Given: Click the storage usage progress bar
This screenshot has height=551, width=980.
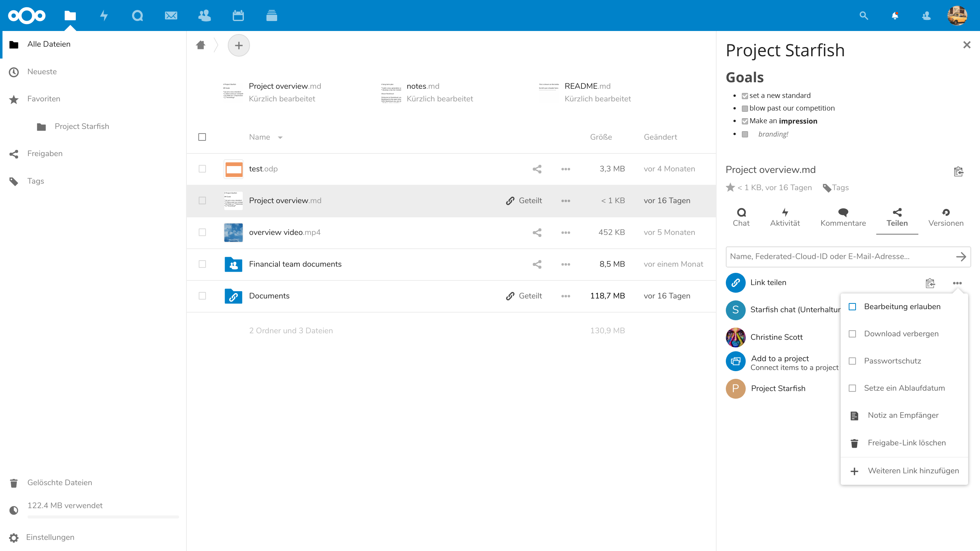Looking at the screenshot, I should coord(103,517).
